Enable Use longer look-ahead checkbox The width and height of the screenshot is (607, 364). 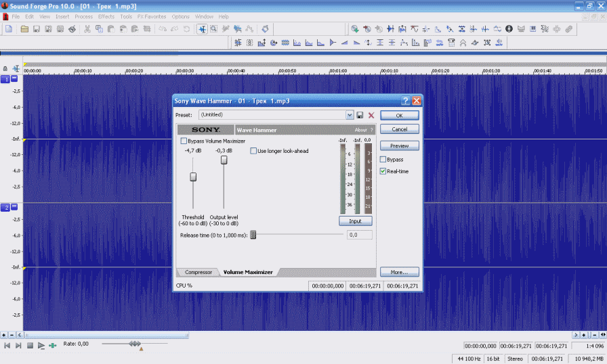pyautogui.click(x=253, y=151)
